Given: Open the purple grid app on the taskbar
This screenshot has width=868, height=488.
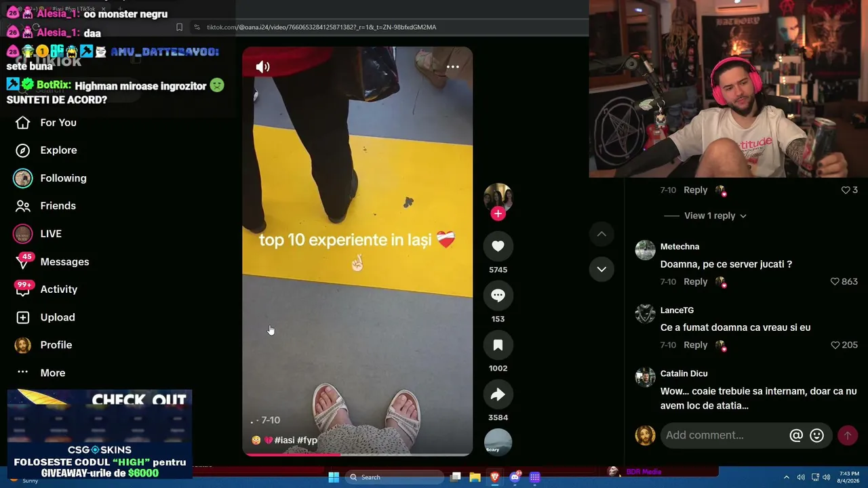Looking at the screenshot, I should pos(534,477).
